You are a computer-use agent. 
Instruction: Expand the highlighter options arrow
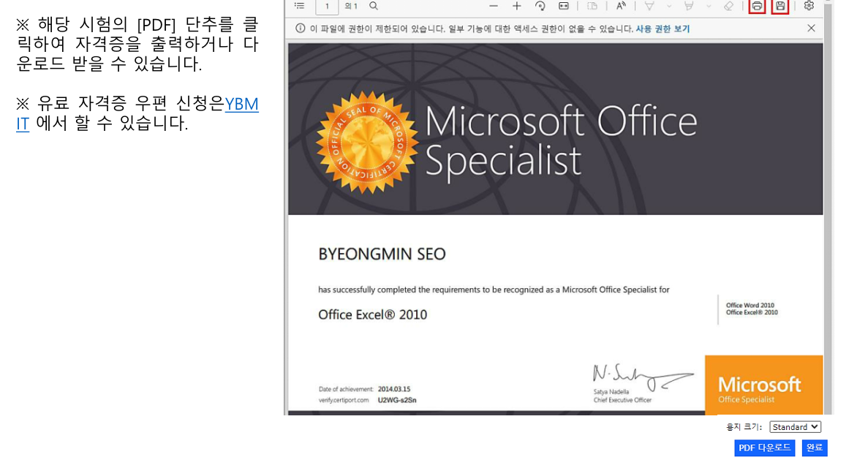click(x=709, y=6)
